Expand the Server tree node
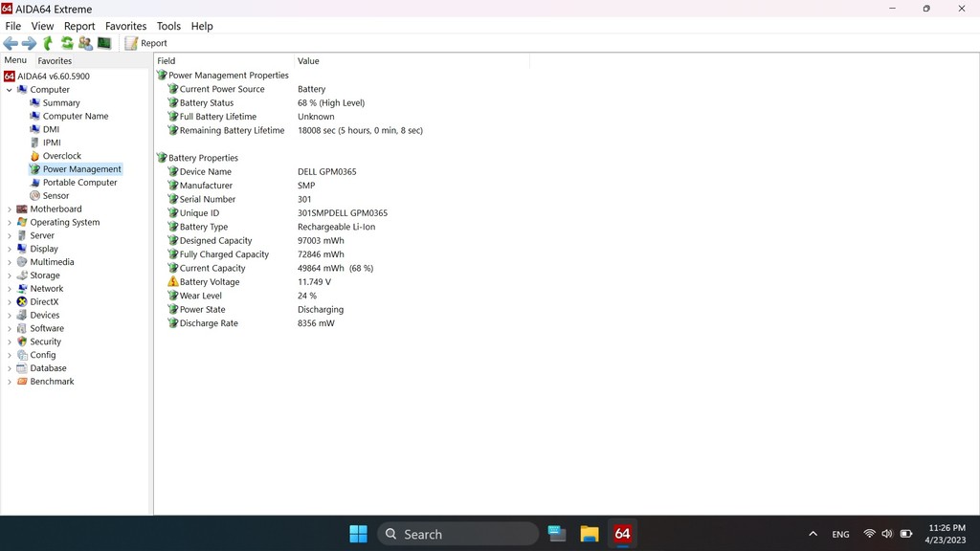 click(9, 235)
